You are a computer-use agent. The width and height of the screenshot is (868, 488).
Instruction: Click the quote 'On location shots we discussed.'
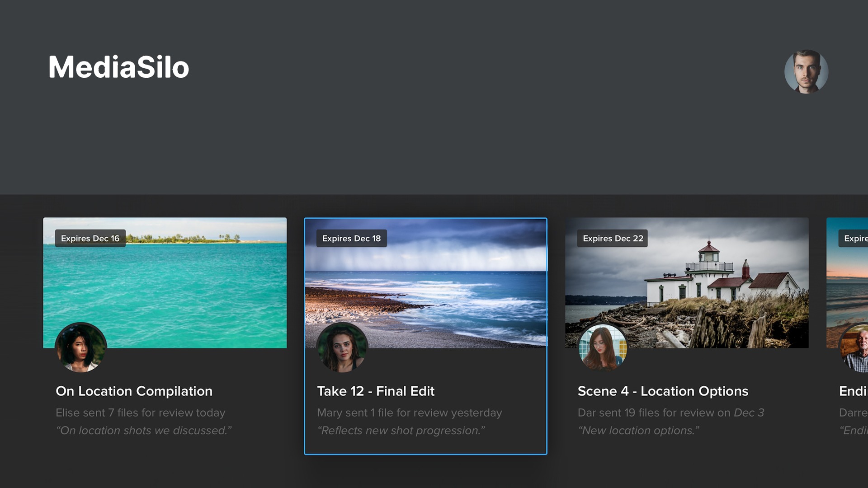click(x=144, y=431)
